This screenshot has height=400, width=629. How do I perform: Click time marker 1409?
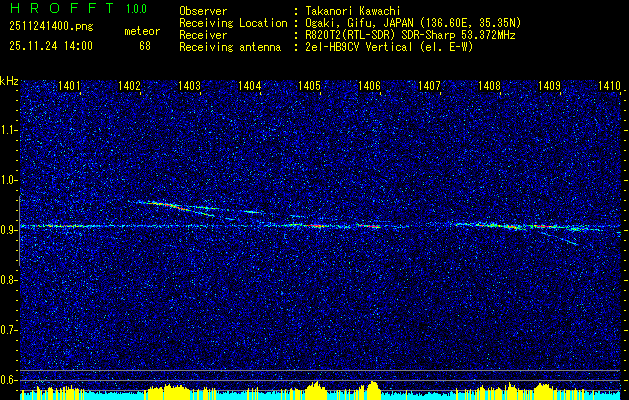[549, 85]
